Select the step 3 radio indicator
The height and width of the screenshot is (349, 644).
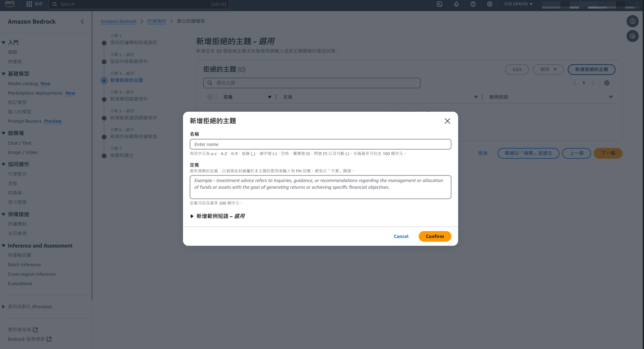coord(104,80)
